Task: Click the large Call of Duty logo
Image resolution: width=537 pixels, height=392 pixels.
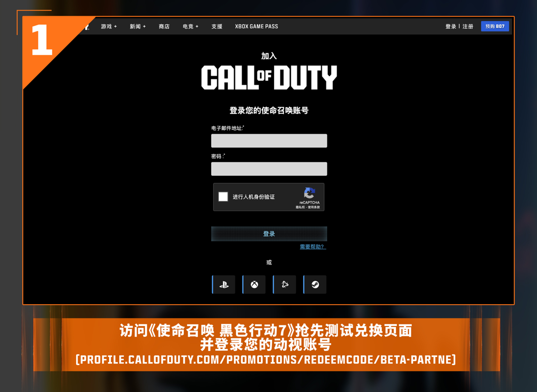Action: 269,78
